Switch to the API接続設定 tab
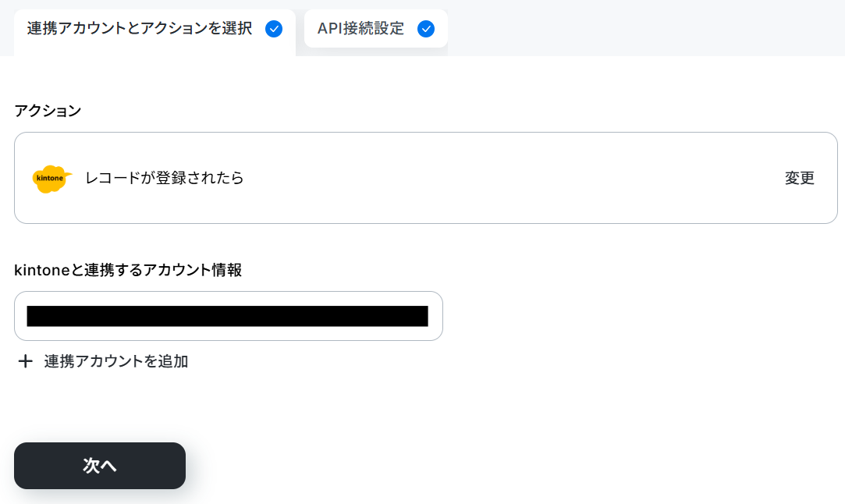 click(x=375, y=29)
